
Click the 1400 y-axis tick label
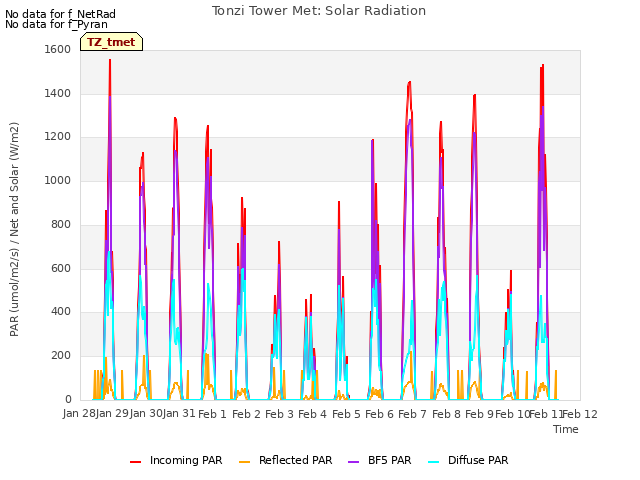point(58,93)
